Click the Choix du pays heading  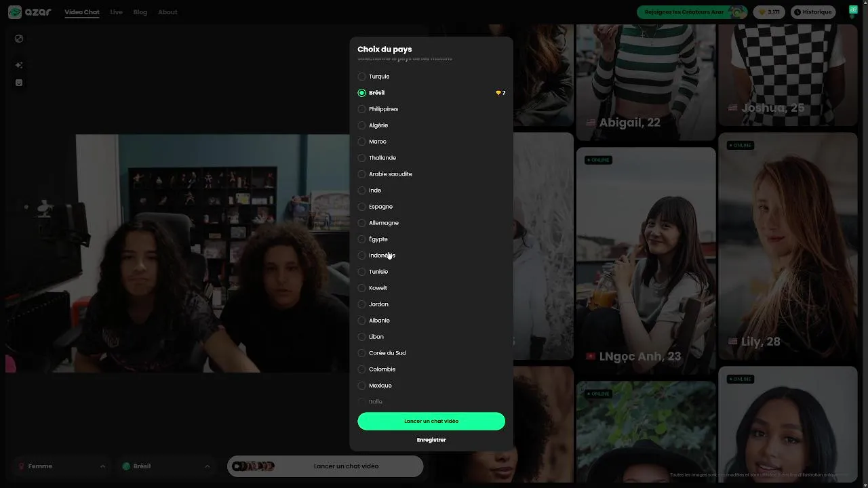tap(384, 49)
